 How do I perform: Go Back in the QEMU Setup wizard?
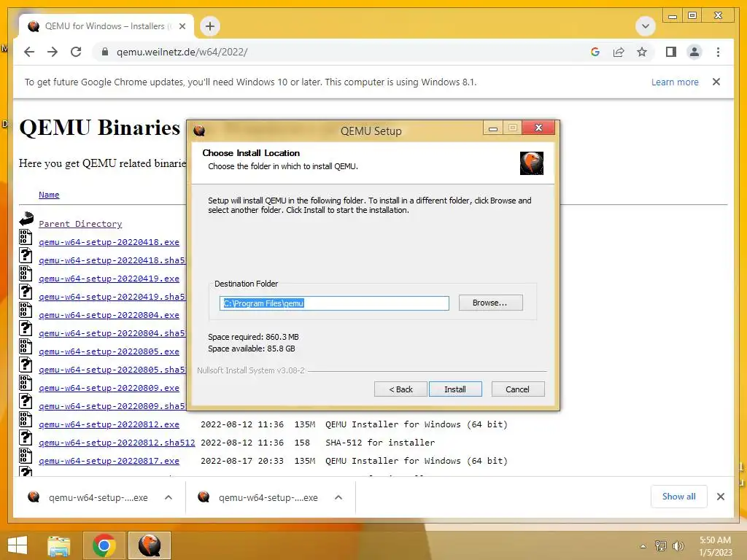tap(400, 389)
